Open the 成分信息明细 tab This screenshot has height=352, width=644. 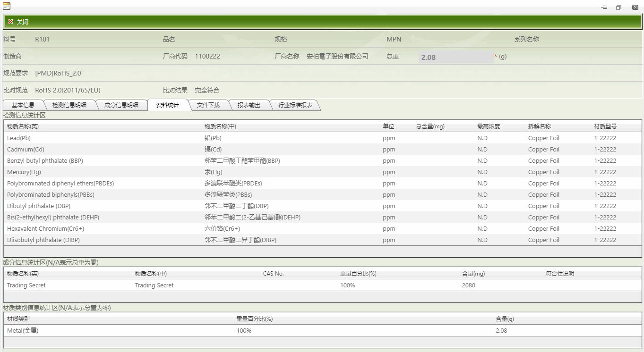pos(121,105)
